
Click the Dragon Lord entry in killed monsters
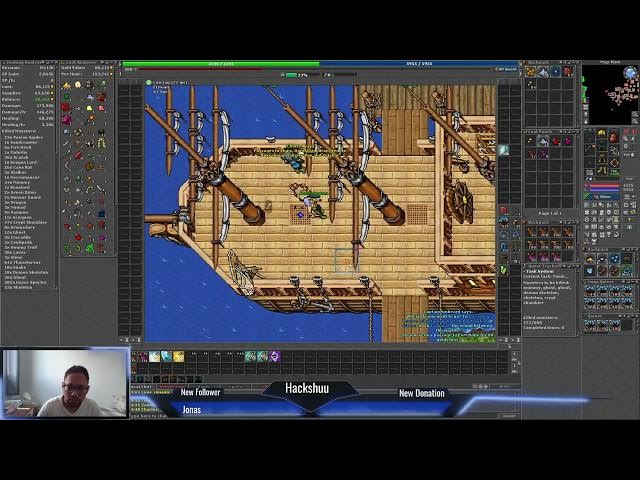[x=22, y=162]
